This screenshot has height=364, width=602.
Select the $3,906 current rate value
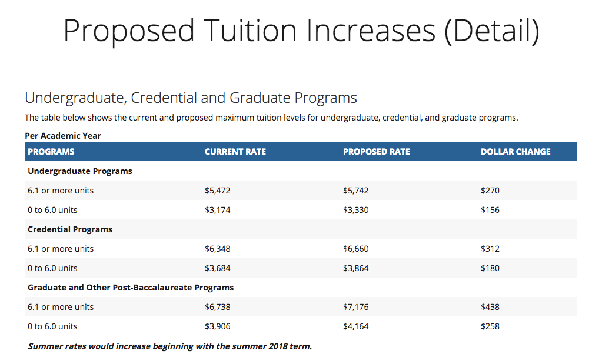(x=218, y=326)
